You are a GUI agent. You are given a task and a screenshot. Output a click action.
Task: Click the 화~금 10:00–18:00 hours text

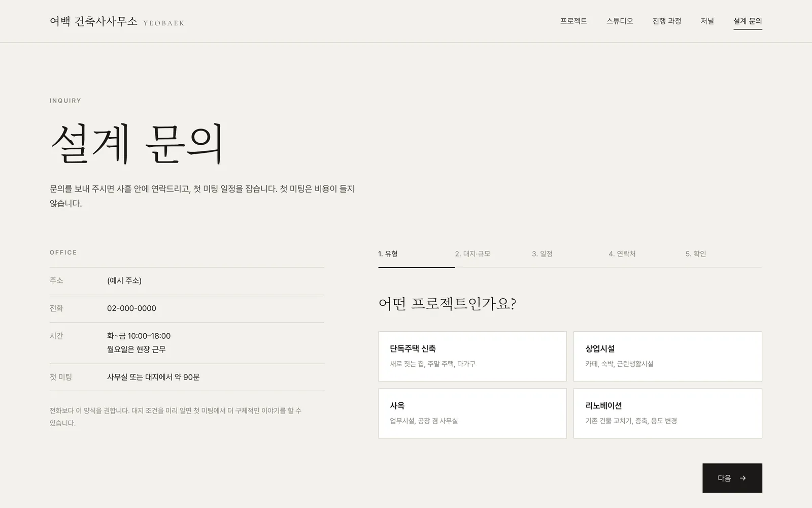pyautogui.click(x=139, y=336)
